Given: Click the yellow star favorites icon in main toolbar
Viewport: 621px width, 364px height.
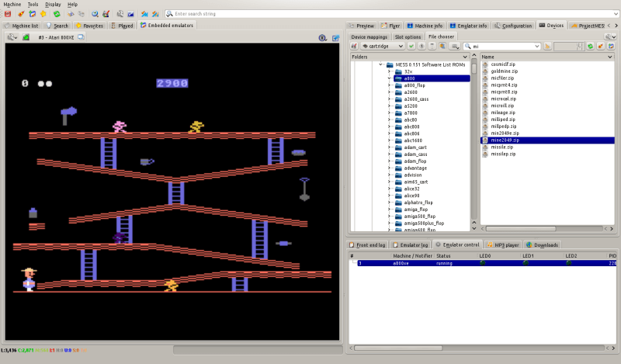Looking at the screenshot, I should [x=43, y=14].
